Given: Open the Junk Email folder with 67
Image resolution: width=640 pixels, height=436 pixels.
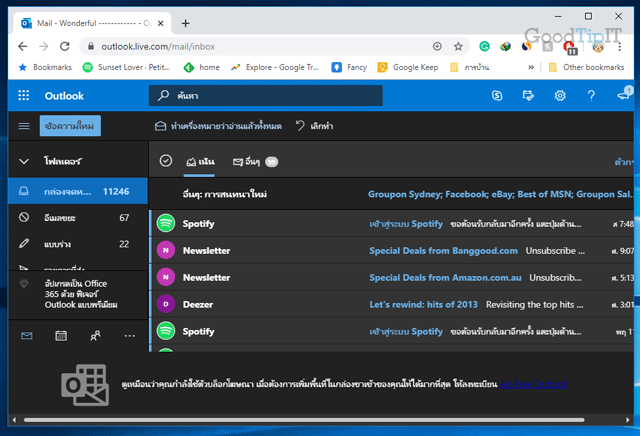Looking at the screenshot, I should [x=78, y=218].
